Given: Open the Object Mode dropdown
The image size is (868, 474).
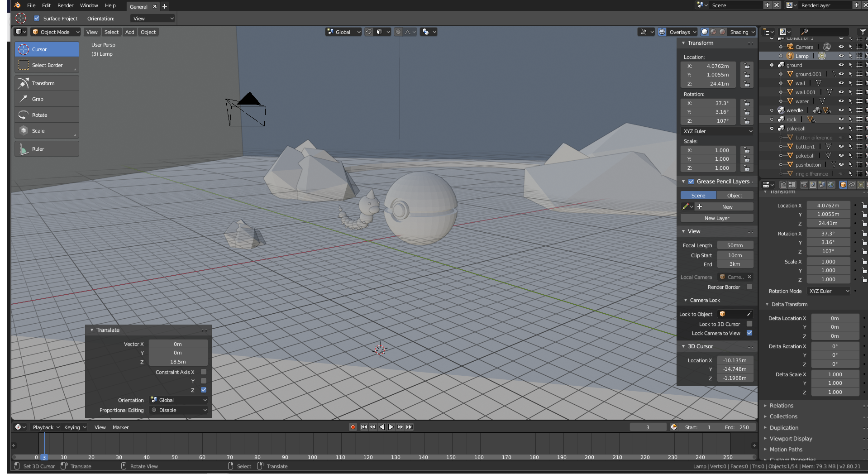Looking at the screenshot, I should 56,32.
